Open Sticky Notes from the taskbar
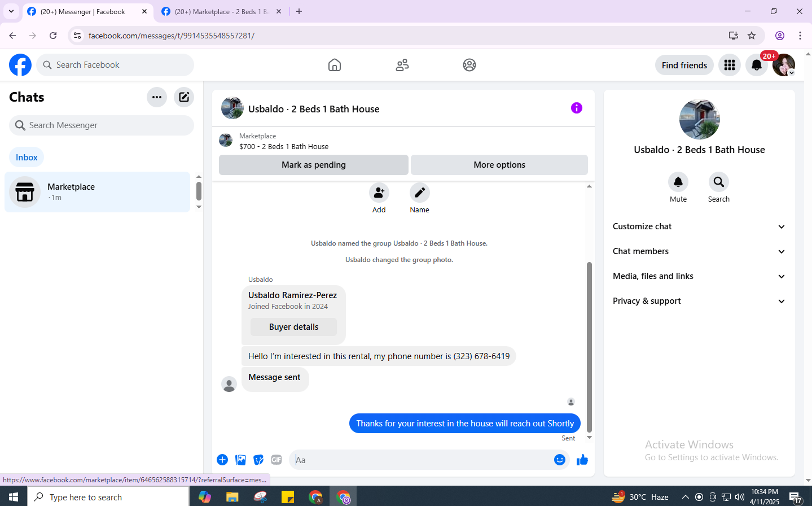Viewport: 812px width, 506px height. (x=288, y=497)
